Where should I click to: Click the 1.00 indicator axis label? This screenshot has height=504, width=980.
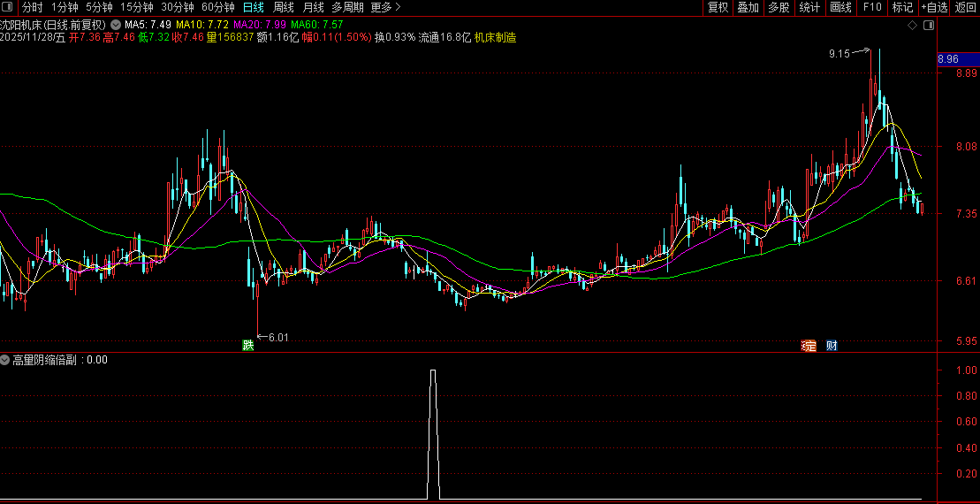tap(968, 370)
